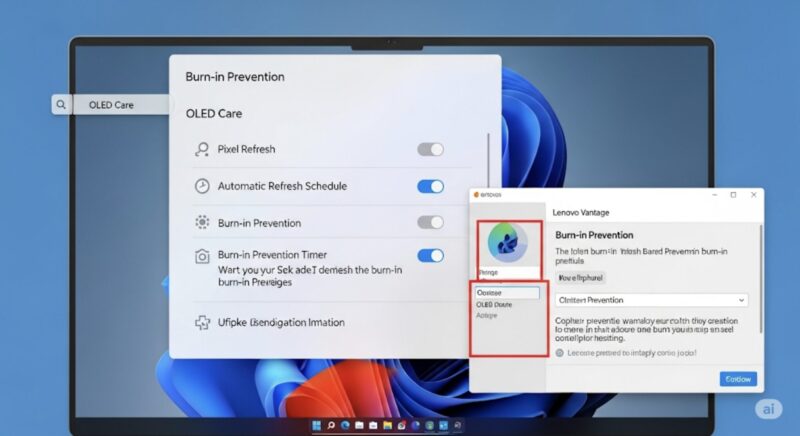Select the 'Ooisise' sidebar item in Lenovo Vantage
The image size is (800, 436).
(507, 293)
